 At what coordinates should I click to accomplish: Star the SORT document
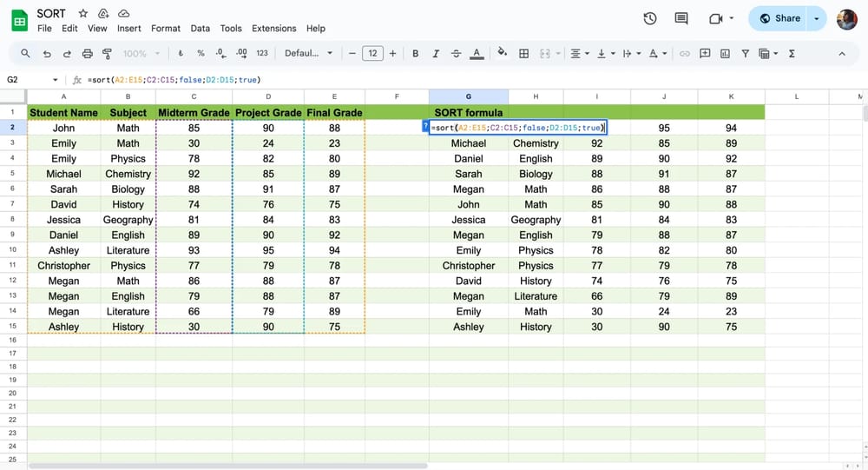[83, 14]
